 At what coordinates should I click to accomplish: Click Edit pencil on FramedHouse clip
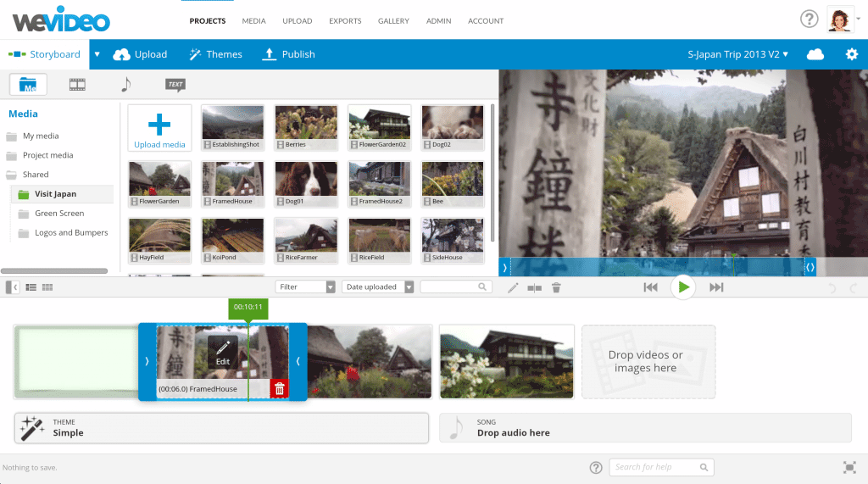pos(223,353)
